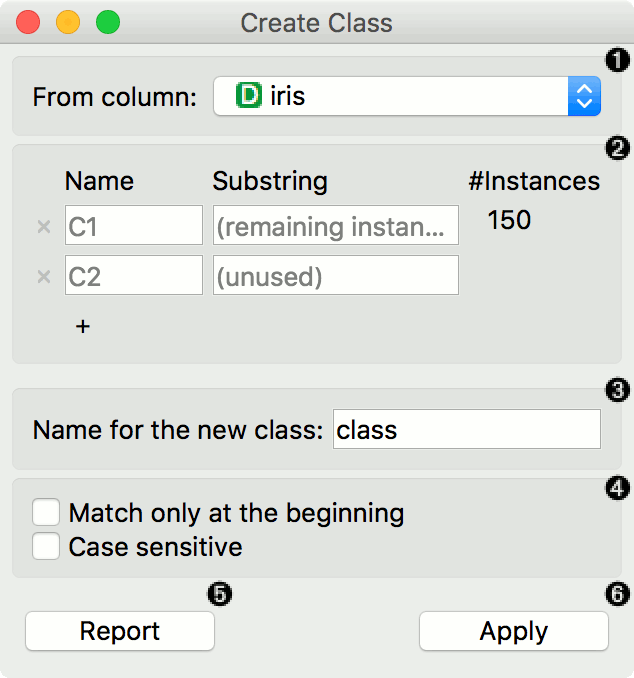Click the numbered marker 2 badge
The image size is (634, 678).
(617, 149)
